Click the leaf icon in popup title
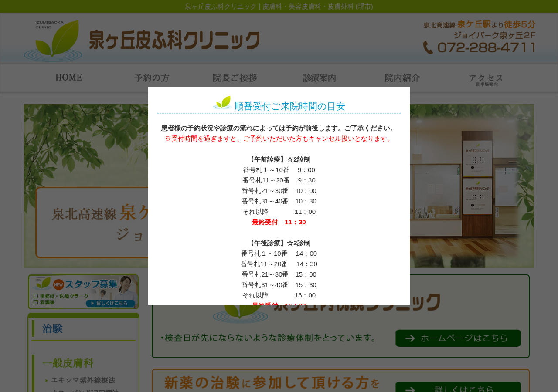The width and height of the screenshot is (558, 392). (222, 103)
